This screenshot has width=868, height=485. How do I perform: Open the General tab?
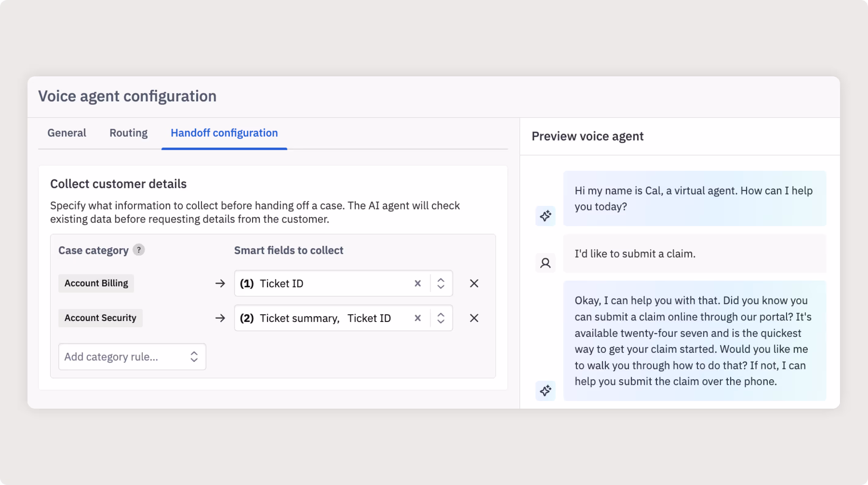click(x=67, y=133)
